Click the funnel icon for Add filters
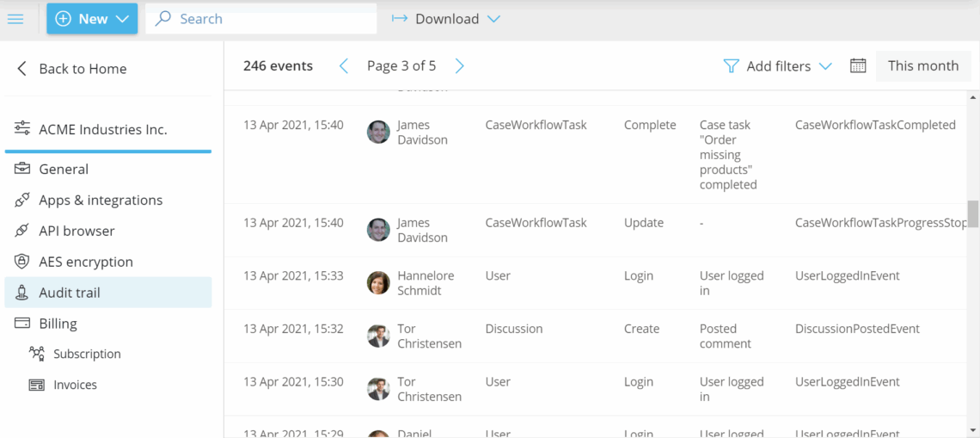Viewport: 980px width, 438px height. (731, 66)
